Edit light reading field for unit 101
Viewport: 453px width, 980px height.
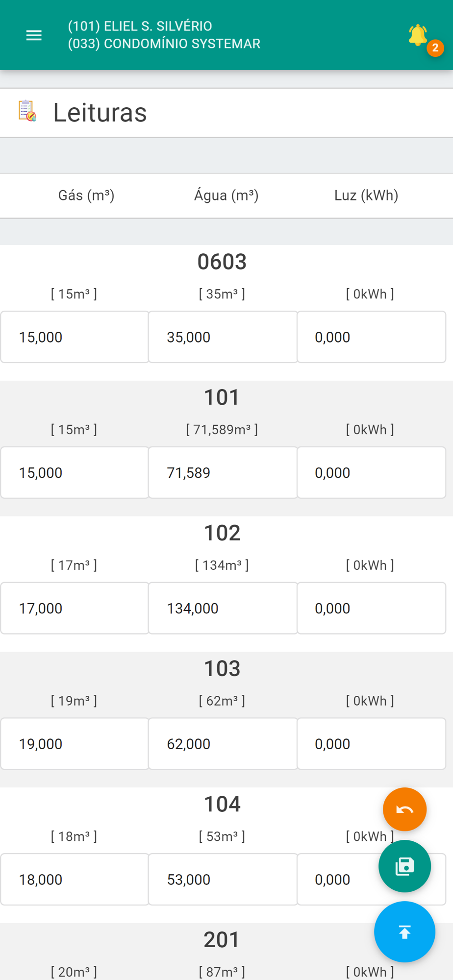372,473
